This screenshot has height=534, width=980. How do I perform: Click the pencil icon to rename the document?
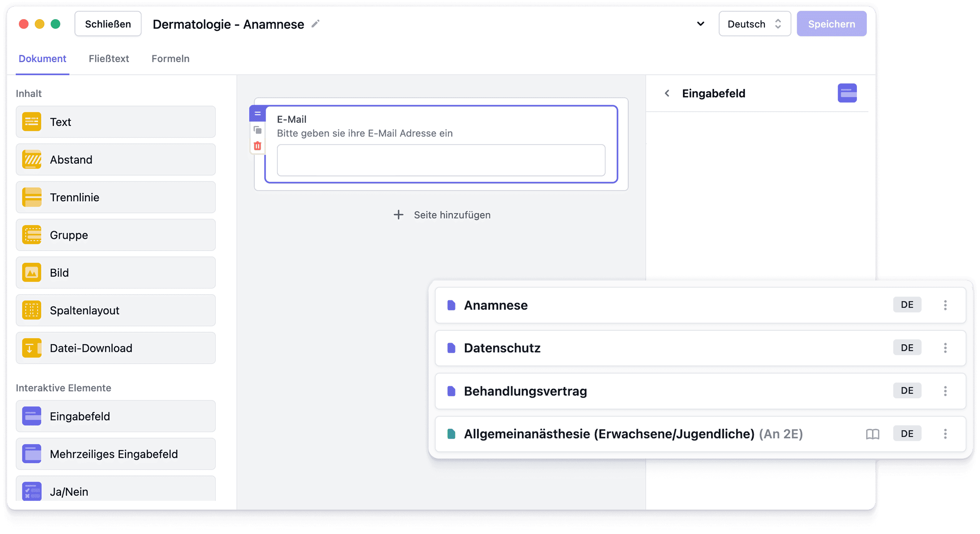click(315, 24)
